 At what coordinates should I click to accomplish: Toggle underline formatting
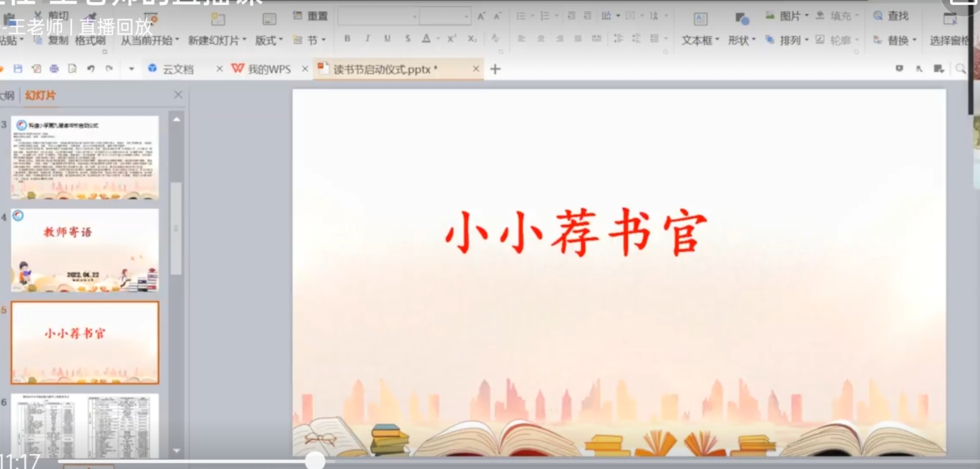pyautogui.click(x=387, y=39)
